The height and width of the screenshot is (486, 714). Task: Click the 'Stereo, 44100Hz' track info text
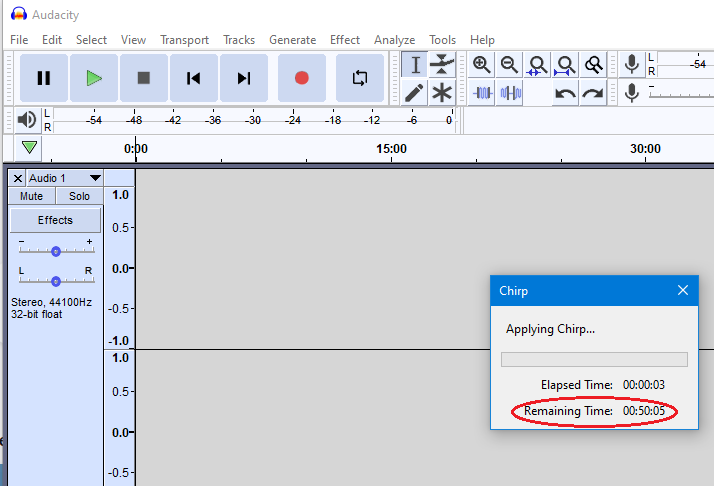51,302
